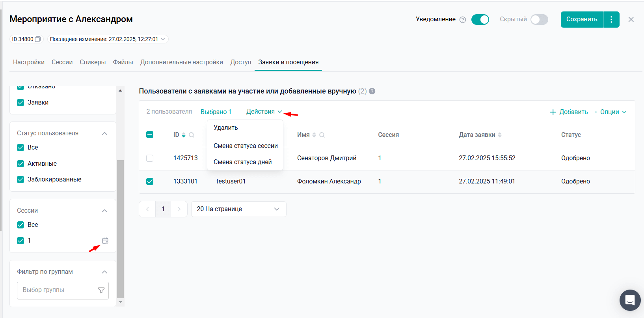Uncheck the Заявки filter checkbox
Screen dimensions: 644x318
(20, 103)
